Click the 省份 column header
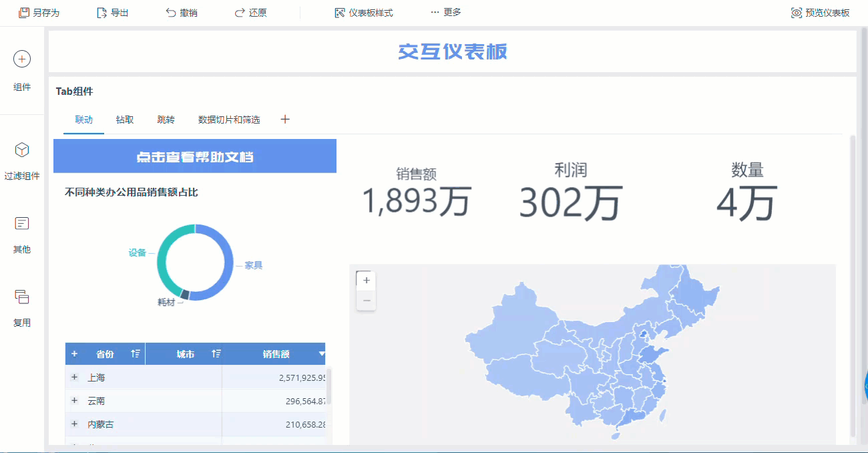868x453 pixels. pyautogui.click(x=105, y=354)
